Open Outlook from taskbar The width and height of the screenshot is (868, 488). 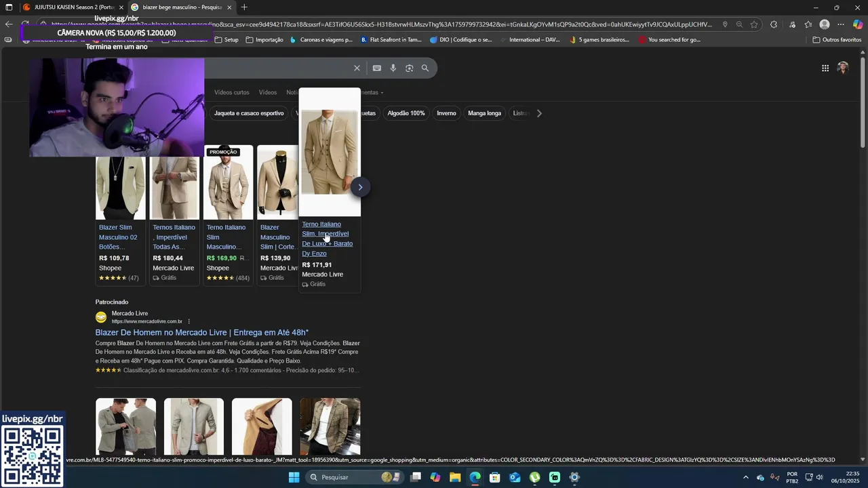click(515, 477)
